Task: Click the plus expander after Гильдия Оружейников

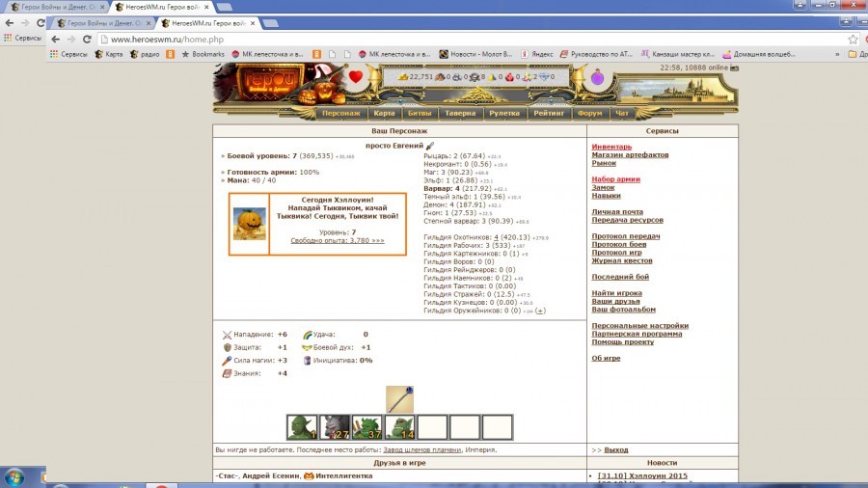Action: tap(540, 311)
